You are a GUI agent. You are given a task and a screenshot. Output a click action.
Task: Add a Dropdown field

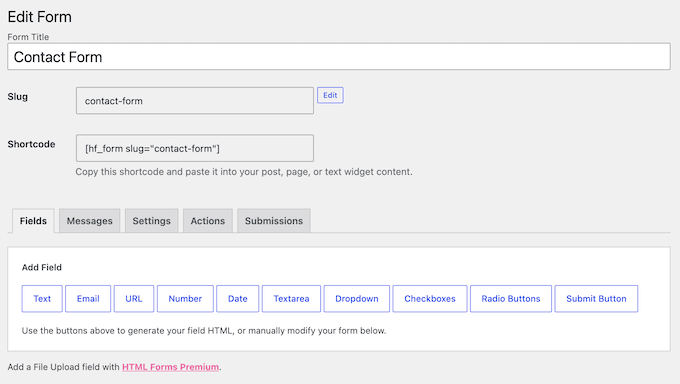[x=356, y=299]
